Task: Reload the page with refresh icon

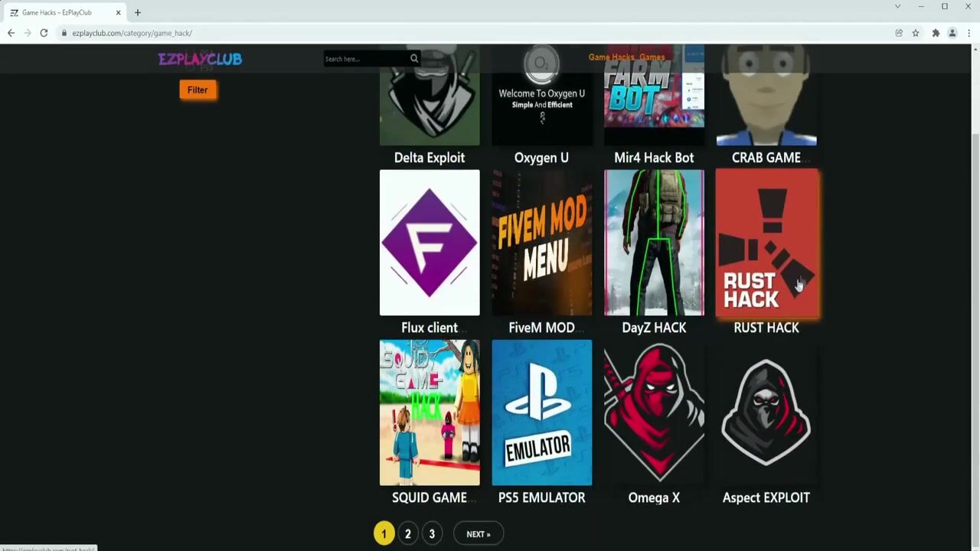Action: pos(44,33)
